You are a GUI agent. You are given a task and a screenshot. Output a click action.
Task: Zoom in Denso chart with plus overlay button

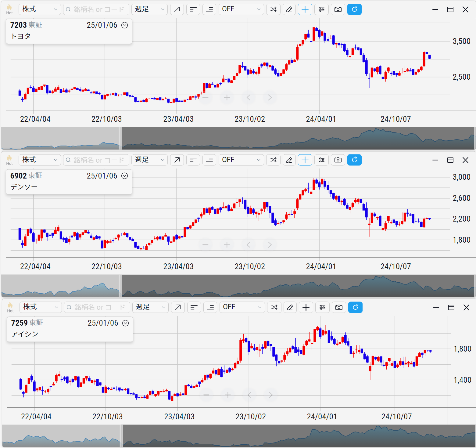pyautogui.click(x=227, y=244)
